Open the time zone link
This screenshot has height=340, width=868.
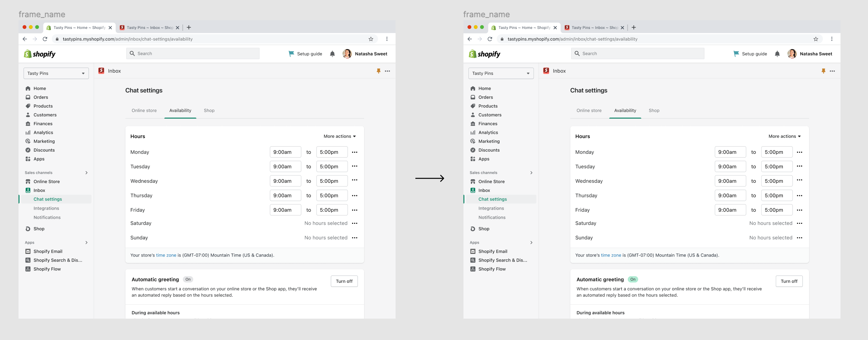click(x=166, y=255)
